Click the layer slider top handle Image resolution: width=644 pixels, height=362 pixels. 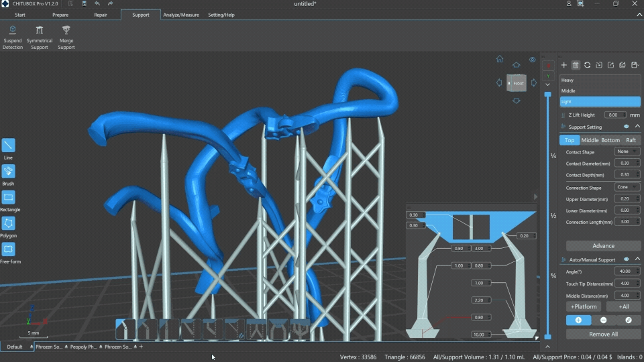(547, 95)
